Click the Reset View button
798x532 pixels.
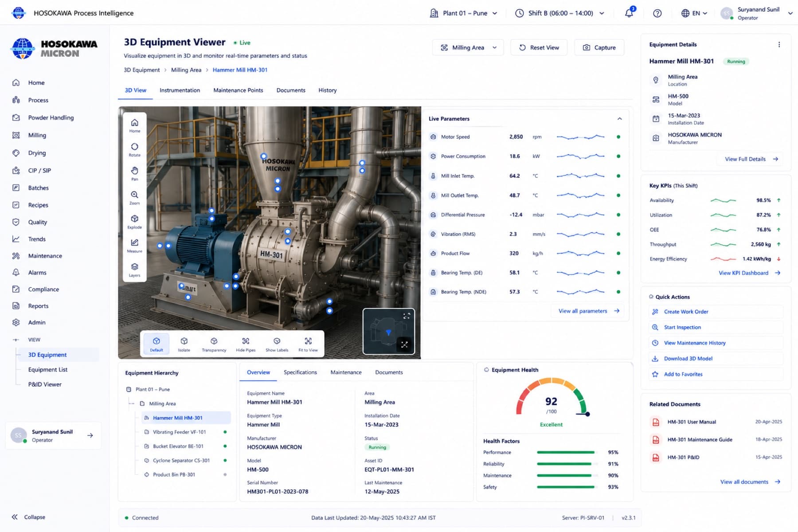pos(539,47)
